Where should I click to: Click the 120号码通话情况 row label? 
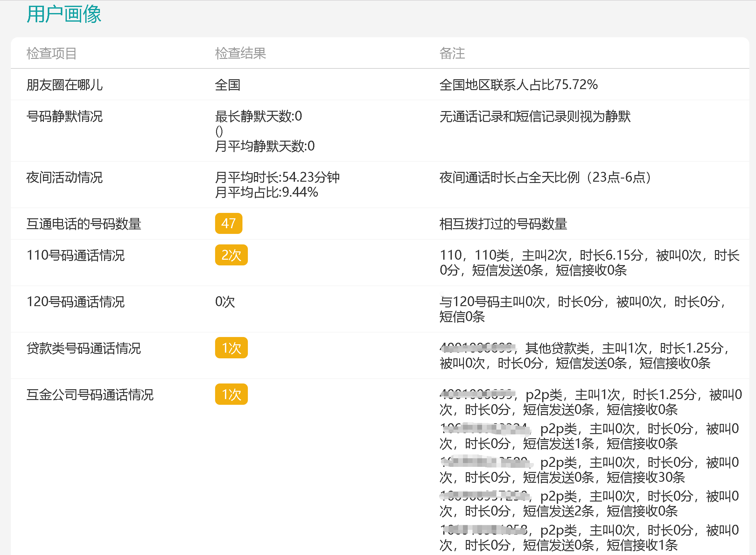coord(75,302)
